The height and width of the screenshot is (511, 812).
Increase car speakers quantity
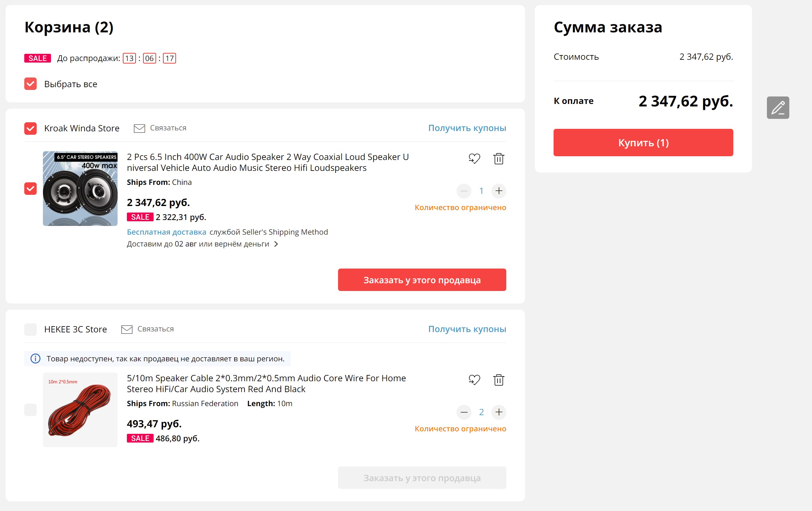tap(499, 191)
